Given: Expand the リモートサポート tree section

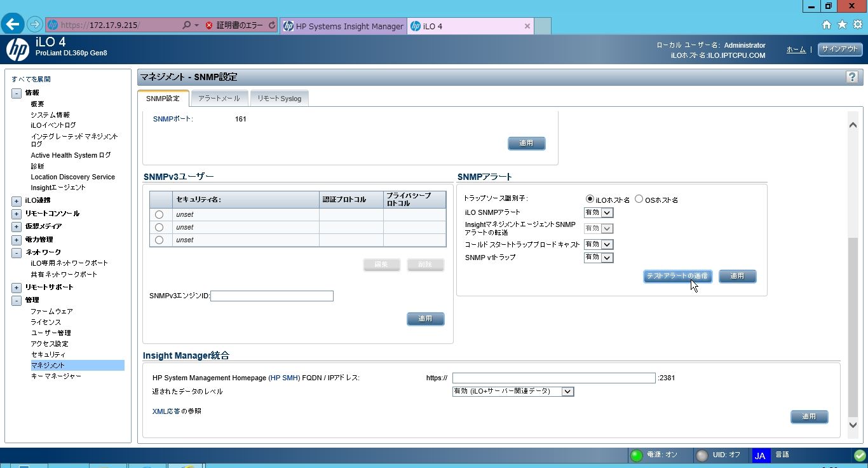Looking at the screenshot, I should 17,287.
